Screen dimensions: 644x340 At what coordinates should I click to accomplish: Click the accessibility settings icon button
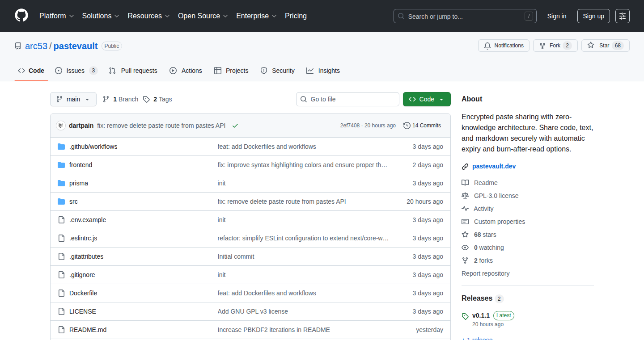(x=622, y=16)
